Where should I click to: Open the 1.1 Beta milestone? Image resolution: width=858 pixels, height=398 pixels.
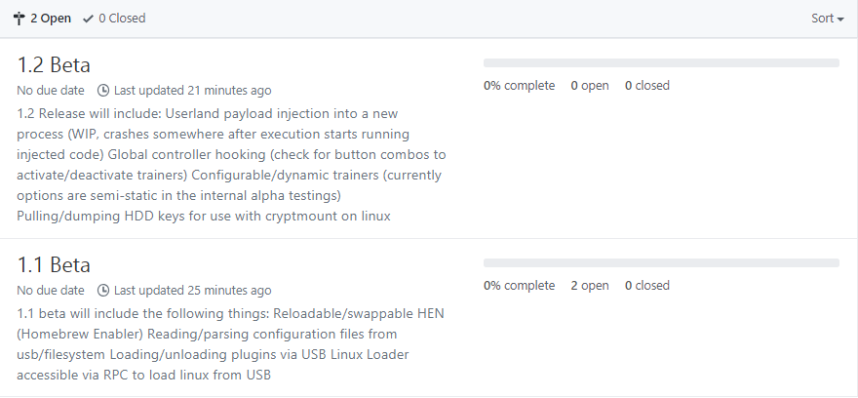[54, 265]
